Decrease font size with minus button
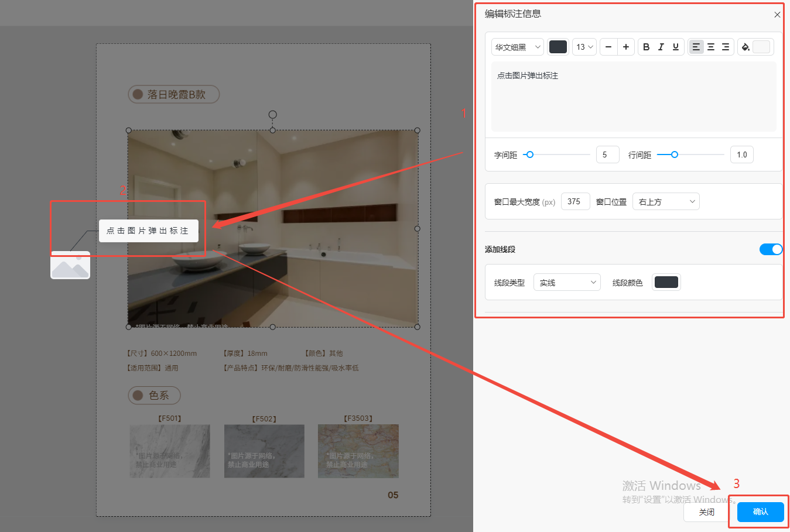790x532 pixels. pos(608,47)
